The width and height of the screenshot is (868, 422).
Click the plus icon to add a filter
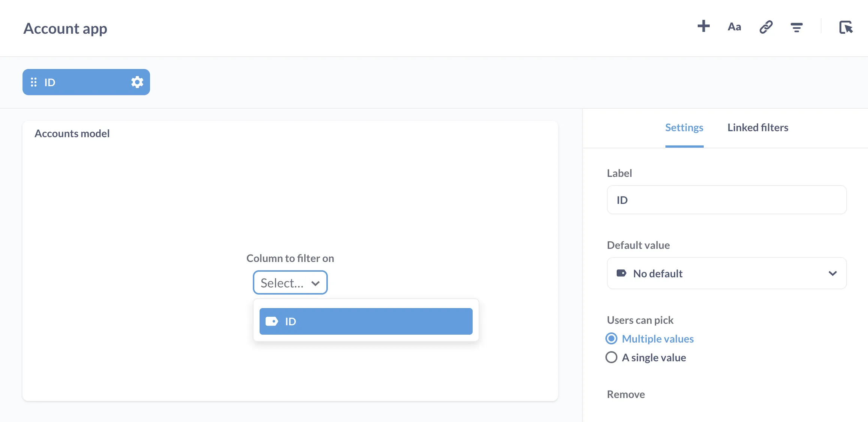tap(703, 27)
